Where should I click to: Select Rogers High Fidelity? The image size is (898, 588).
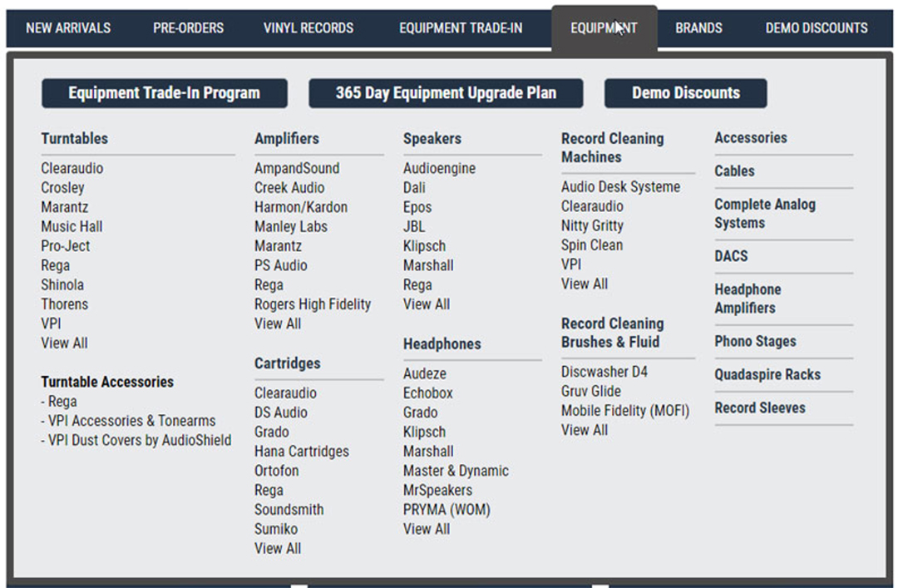tap(313, 304)
